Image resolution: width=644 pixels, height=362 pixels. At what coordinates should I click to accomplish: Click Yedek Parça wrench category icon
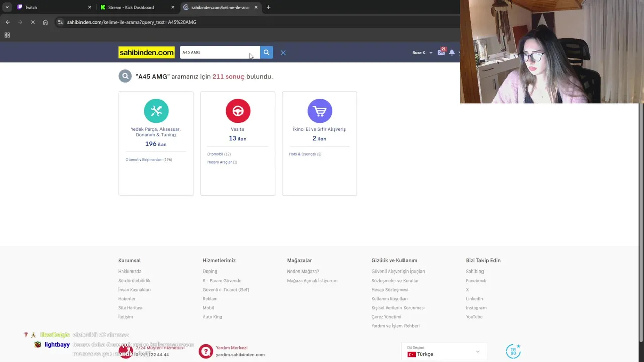[156, 111]
